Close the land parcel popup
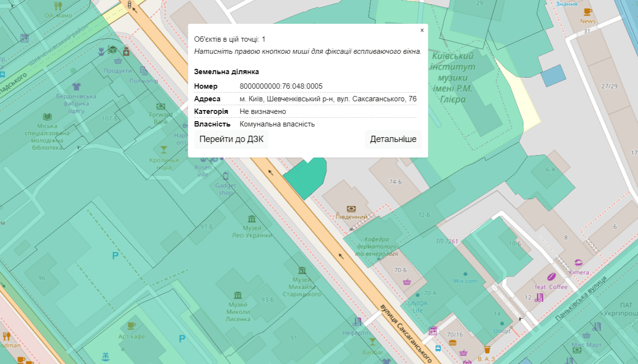This screenshot has height=364, width=638. point(422,31)
